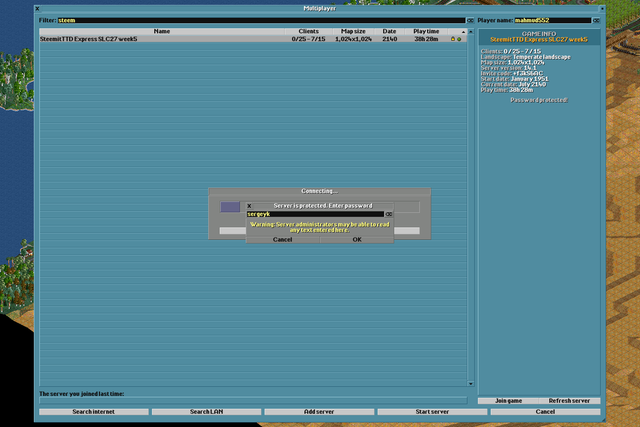Clear the Player name field
Image resolution: width=640 pixels, height=427 pixels.
coord(596,20)
